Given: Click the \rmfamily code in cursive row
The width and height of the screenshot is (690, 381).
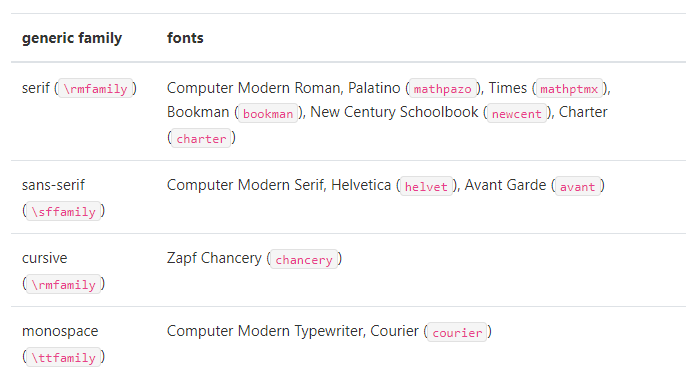Looking at the screenshot, I should [x=63, y=284].
